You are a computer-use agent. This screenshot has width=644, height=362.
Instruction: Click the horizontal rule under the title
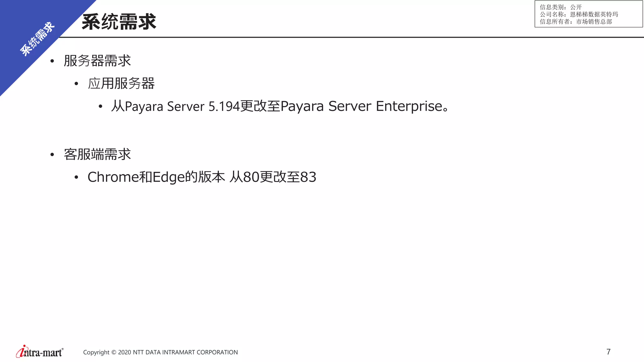352,37
